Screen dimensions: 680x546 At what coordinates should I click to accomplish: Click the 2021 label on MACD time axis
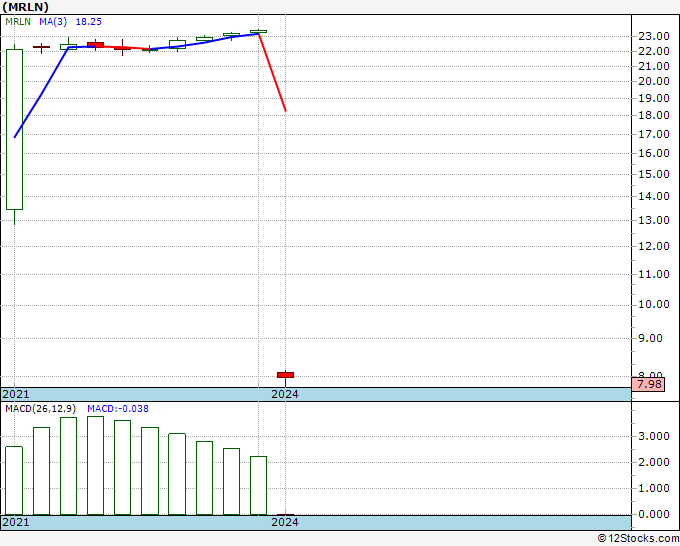pos(16,522)
